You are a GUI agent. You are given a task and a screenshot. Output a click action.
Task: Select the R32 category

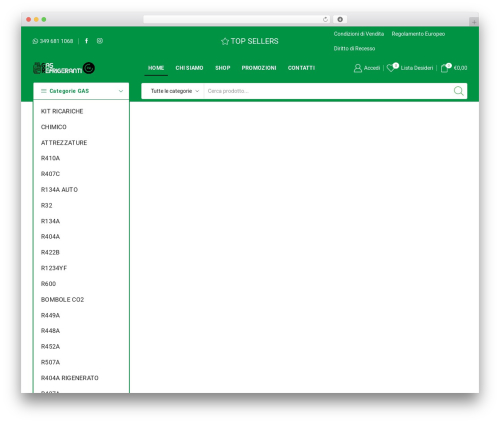point(47,205)
